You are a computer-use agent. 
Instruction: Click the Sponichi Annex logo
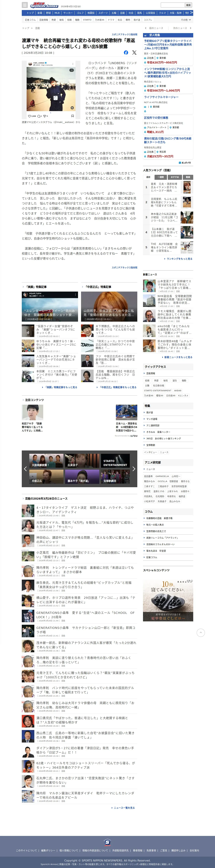[44, 5]
